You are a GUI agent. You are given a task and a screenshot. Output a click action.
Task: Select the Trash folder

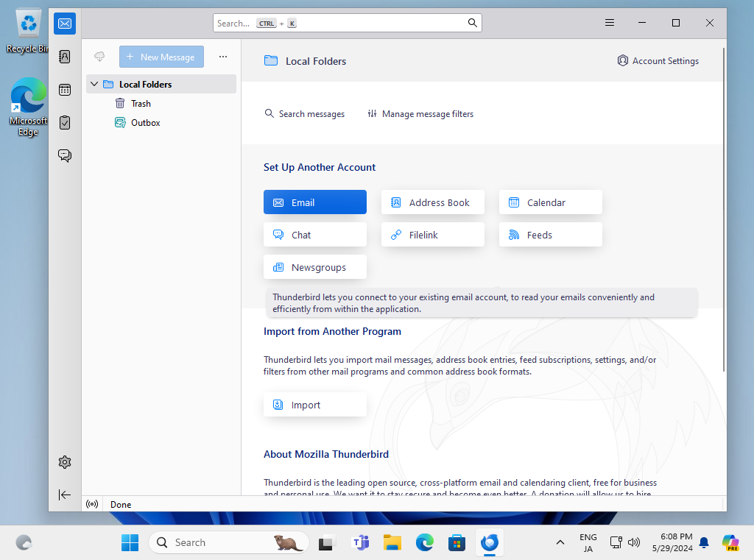click(141, 104)
